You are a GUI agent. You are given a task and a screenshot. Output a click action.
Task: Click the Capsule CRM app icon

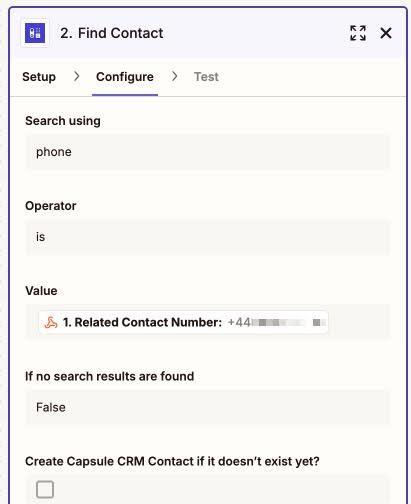click(35, 33)
